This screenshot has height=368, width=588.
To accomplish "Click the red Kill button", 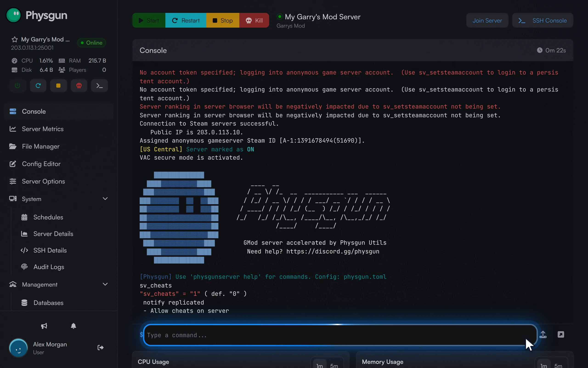I will 254,20.
